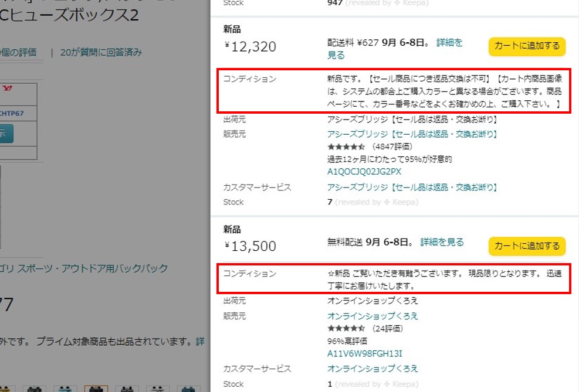
Task: Open 詳細を見る for the ¥627 shipping offer
Action: click(x=395, y=49)
